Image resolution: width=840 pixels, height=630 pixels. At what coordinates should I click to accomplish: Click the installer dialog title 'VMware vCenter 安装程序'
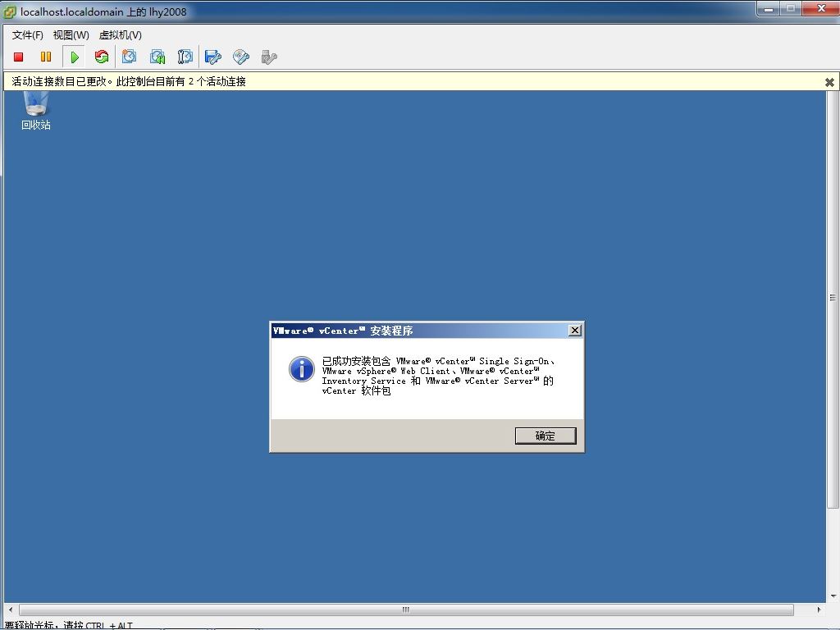(x=343, y=331)
